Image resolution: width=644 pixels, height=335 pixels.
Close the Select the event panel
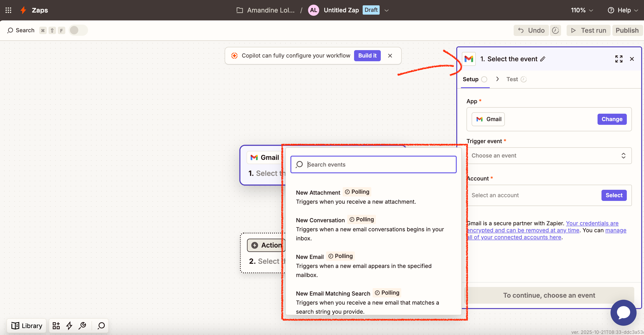632,59
